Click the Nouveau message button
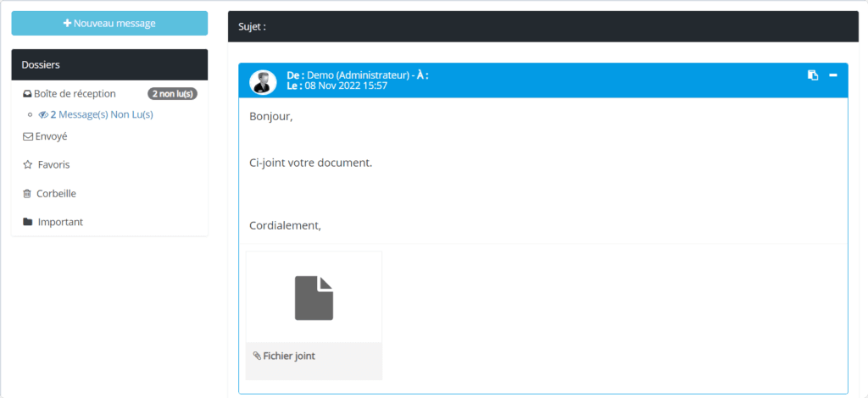The width and height of the screenshot is (868, 398). (x=109, y=23)
